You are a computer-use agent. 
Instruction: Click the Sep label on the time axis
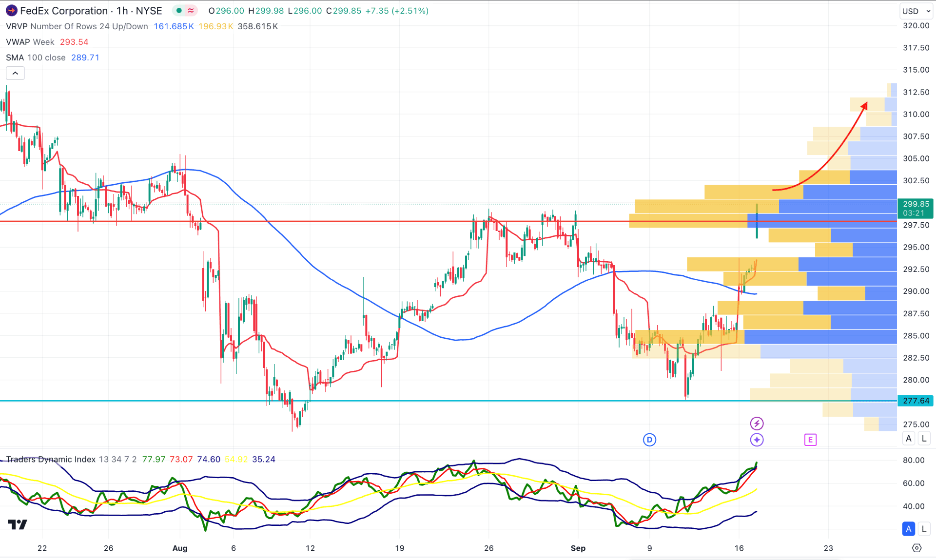pos(578,548)
